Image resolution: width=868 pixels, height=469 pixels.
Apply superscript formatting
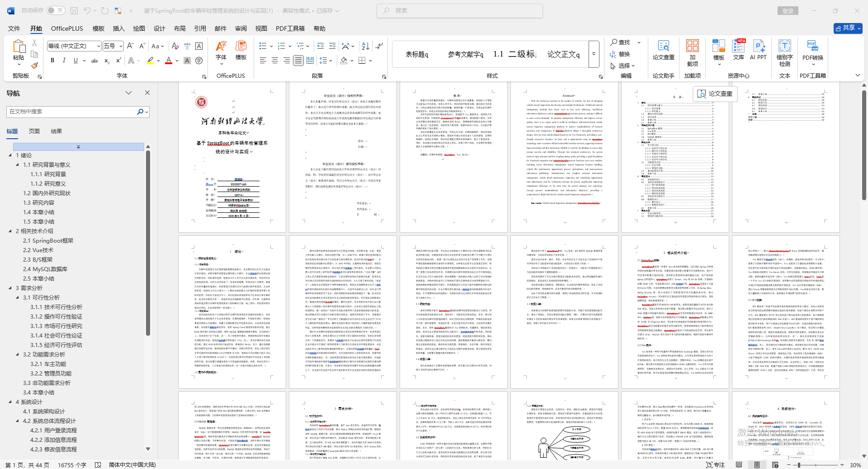pos(118,61)
